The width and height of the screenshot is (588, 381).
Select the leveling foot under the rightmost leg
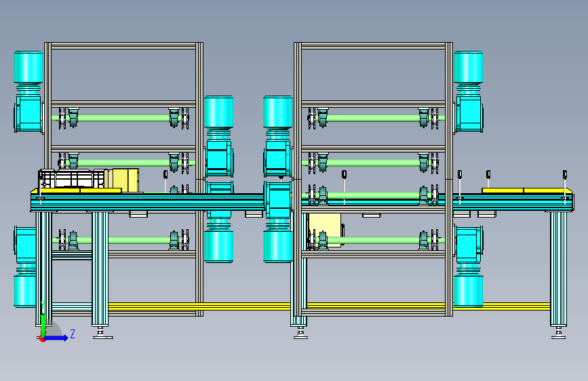coord(558,333)
